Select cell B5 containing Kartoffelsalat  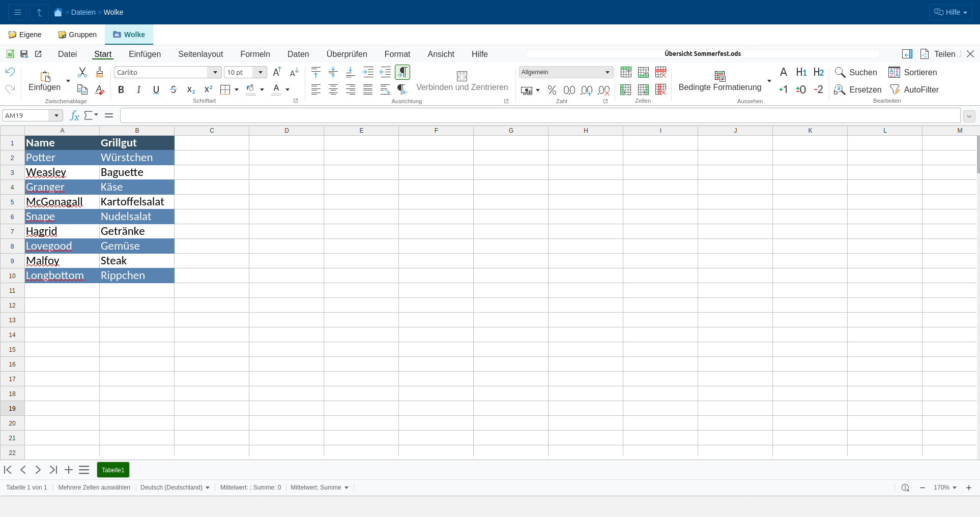(137, 202)
